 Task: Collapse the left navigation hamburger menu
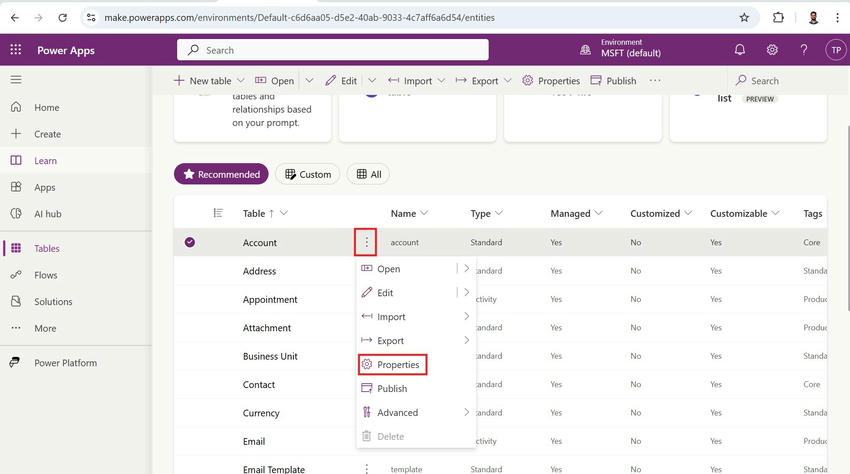tap(16, 80)
